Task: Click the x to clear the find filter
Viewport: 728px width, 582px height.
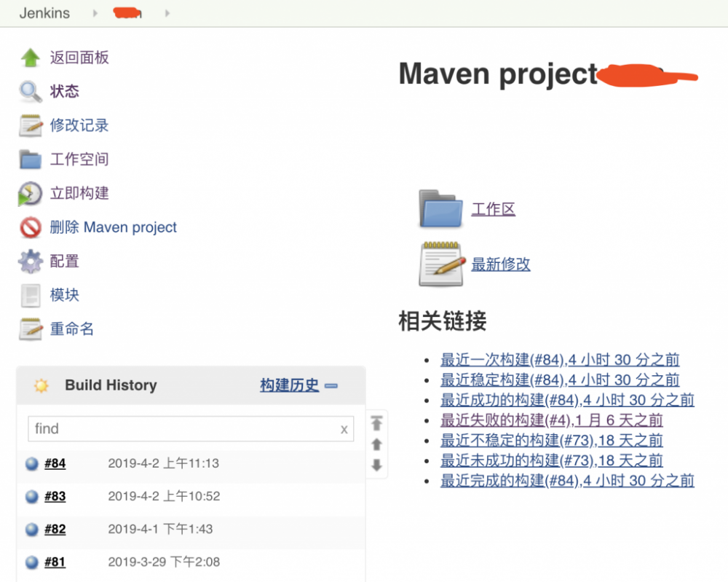Action: [x=344, y=429]
